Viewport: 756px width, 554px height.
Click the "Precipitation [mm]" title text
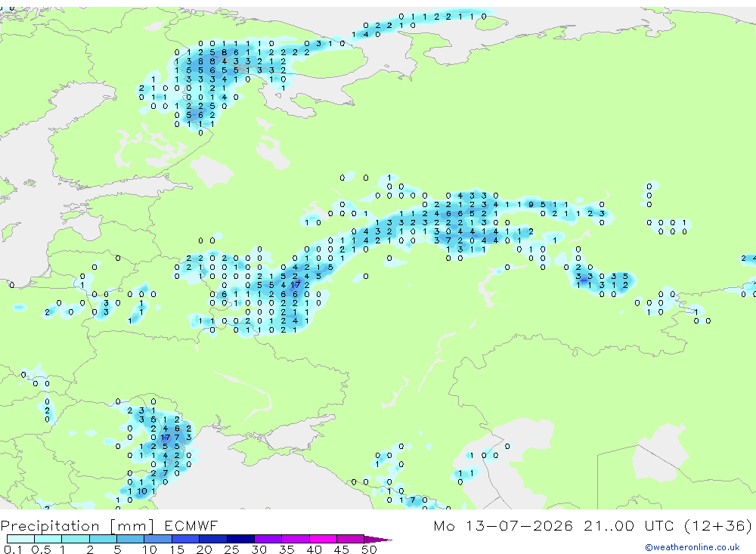77,526
